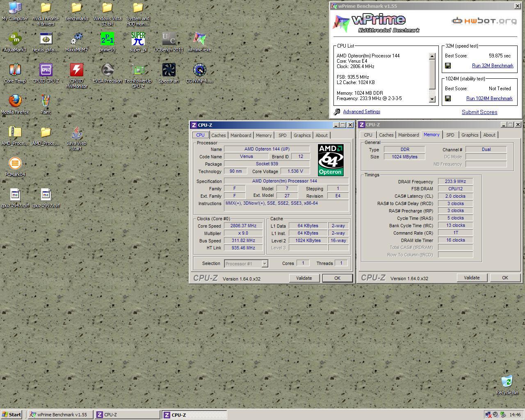Open the Benchmarks folder icon
The image size is (525, 420).
pyautogui.click(x=76, y=11)
